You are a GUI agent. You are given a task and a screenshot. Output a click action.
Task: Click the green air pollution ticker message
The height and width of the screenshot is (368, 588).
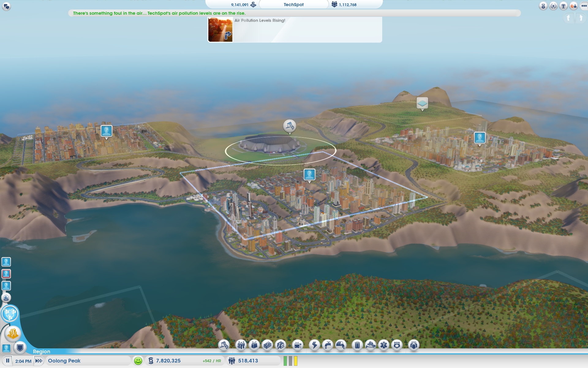[159, 13]
